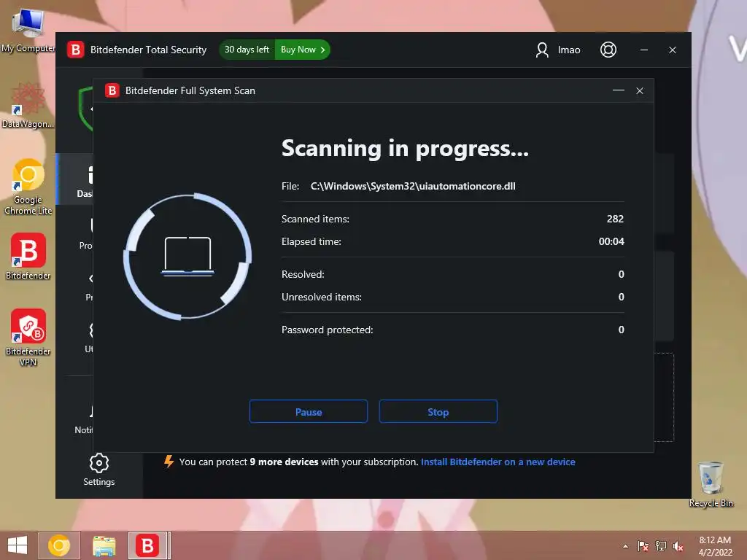This screenshot has width=747, height=560.
Task: Open the DataWagon desktop shortcut
Action: click(28, 106)
